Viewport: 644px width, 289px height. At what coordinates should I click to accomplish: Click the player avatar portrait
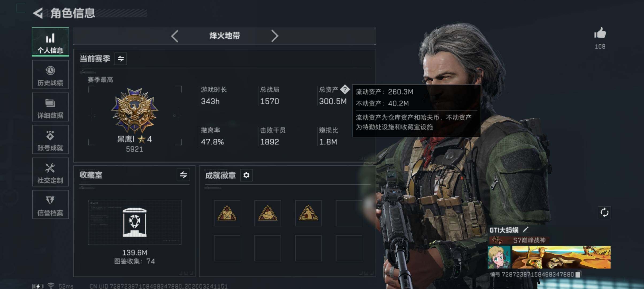click(499, 257)
